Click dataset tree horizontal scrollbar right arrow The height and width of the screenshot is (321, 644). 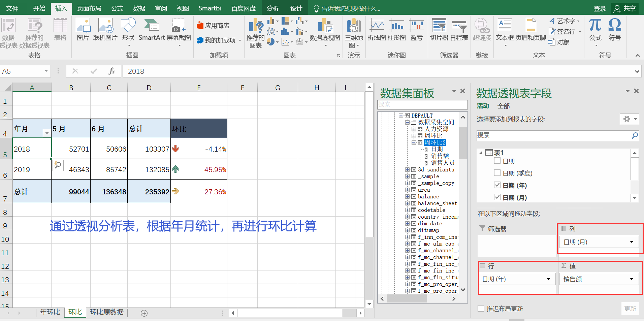[454, 298]
